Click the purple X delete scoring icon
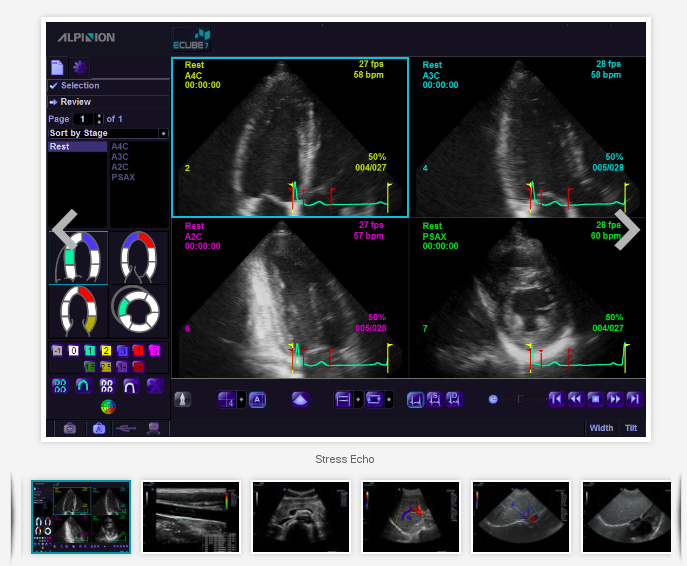The height and width of the screenshot is (566, 687). pos(155,386)
